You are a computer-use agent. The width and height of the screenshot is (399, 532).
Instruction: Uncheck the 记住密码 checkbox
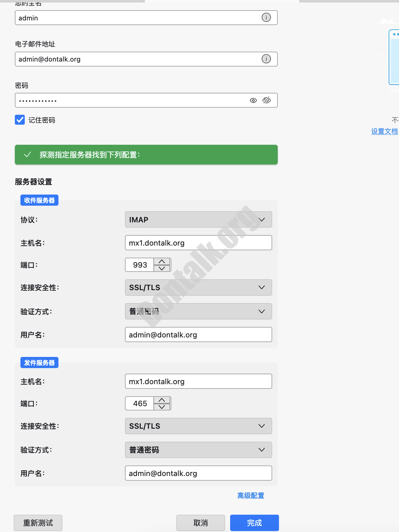tap(20, 120)
